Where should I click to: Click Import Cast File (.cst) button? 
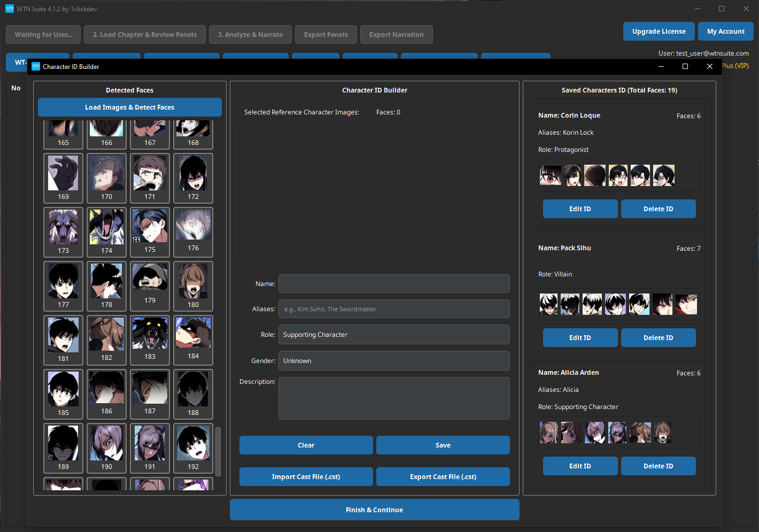point(306,476)
